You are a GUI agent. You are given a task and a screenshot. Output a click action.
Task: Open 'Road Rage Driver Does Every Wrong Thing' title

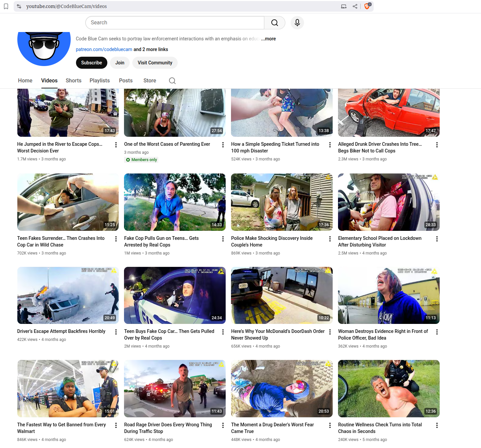coord(168,428)
